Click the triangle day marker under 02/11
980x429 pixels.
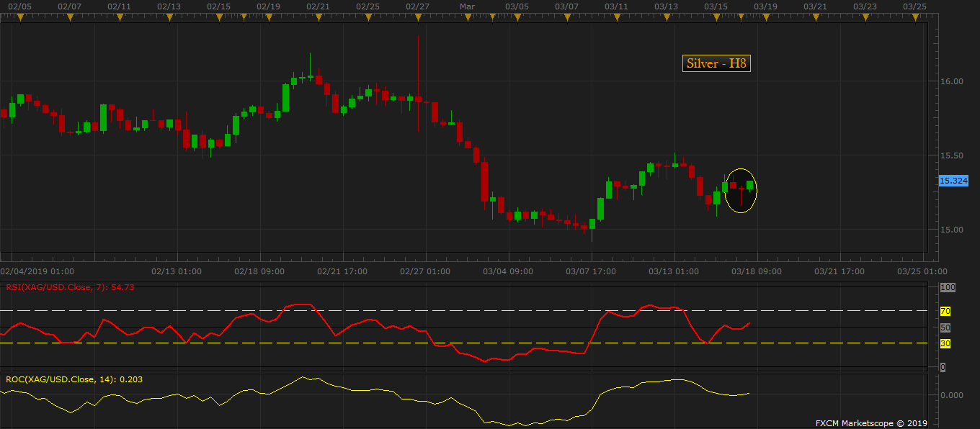pyautogui.click(x=120, y=18)
